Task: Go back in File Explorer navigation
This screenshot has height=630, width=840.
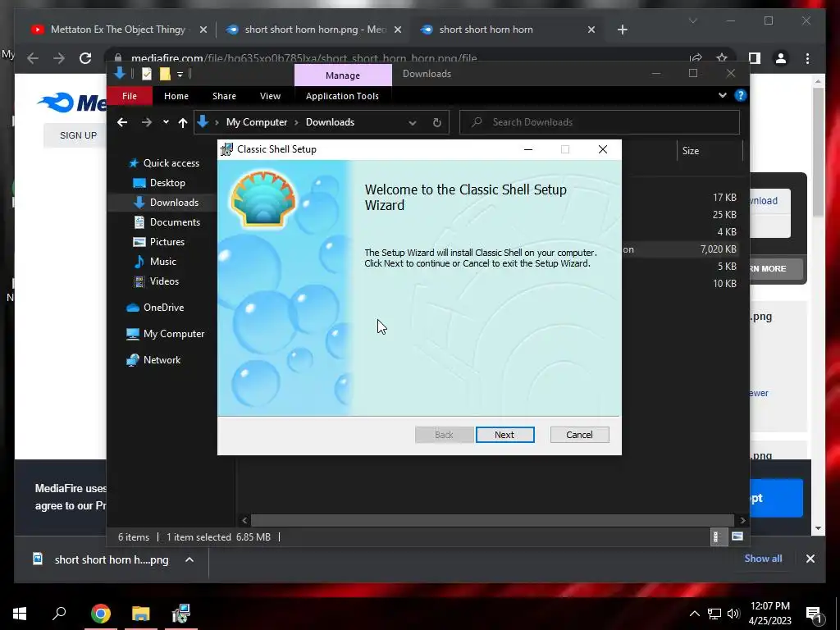Action: [122, 123]
